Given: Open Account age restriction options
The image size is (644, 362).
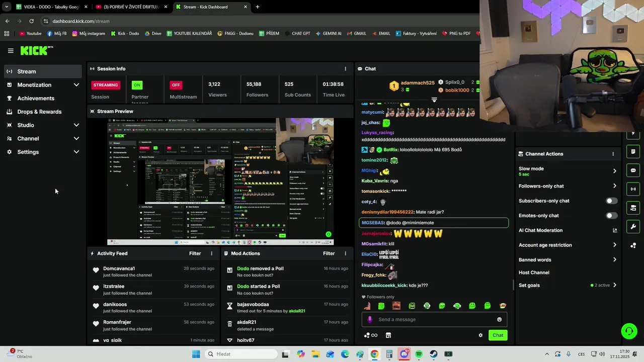Looking at the screenshot, I should point(568,245).
